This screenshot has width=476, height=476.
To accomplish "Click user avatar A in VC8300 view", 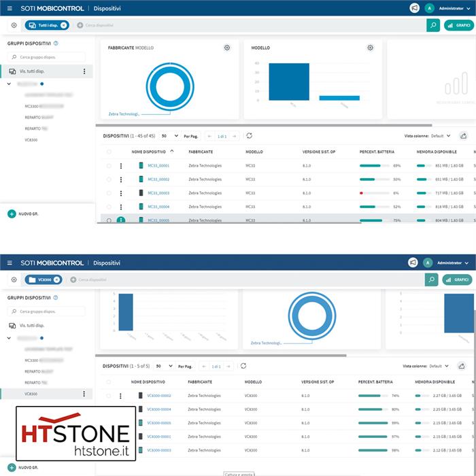I will 428,262.
